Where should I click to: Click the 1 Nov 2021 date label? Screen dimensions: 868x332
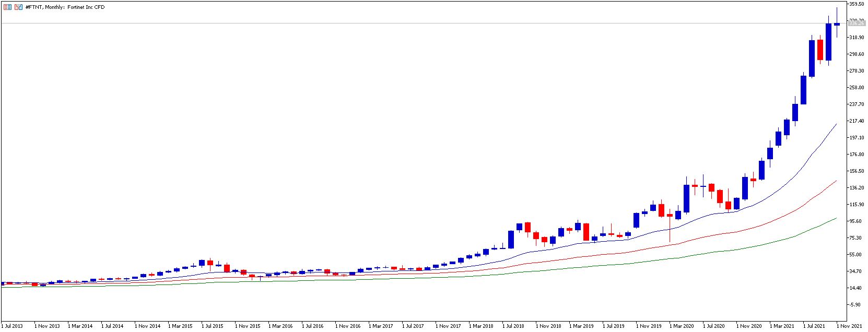tap(850, 326)
